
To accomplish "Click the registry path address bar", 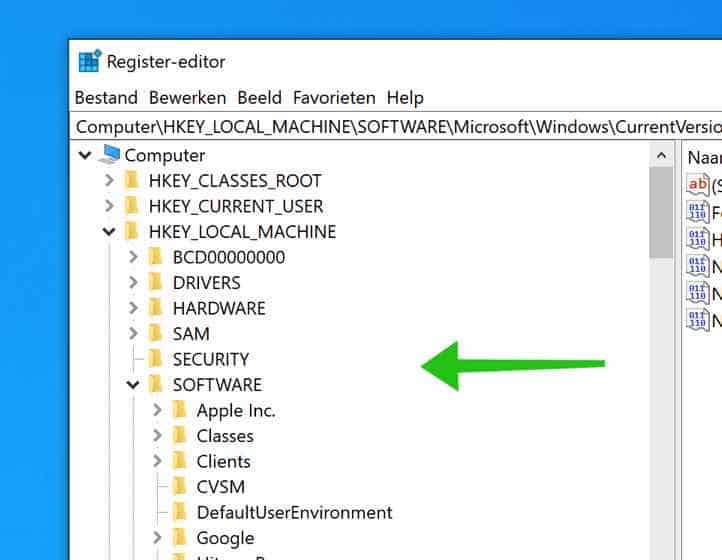I will (x=396, y=127).
